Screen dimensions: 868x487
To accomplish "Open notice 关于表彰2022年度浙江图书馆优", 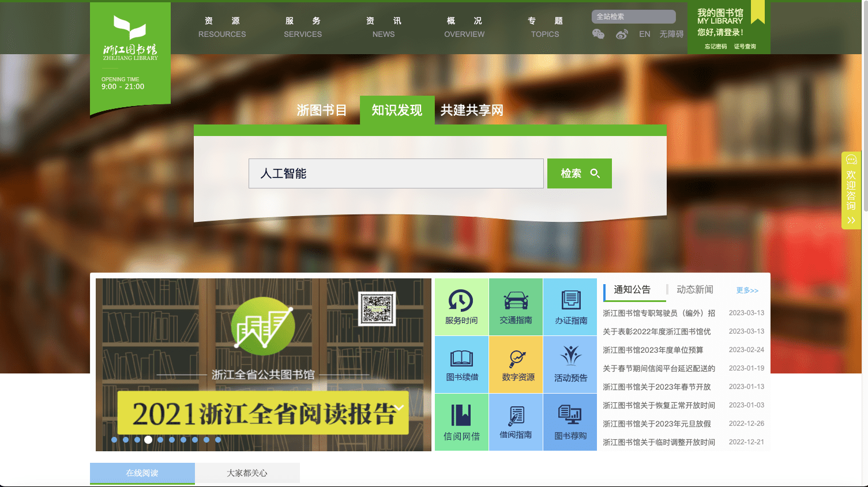I will [656, 331].
